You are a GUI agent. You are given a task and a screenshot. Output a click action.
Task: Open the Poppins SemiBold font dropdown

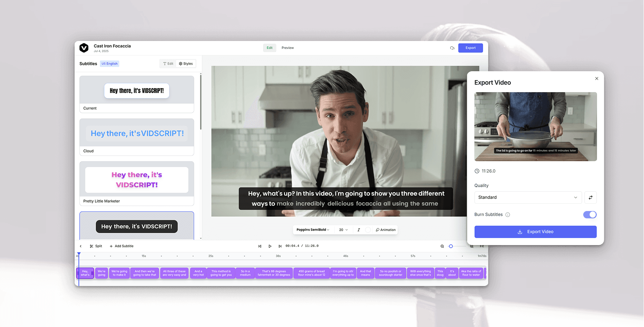[313, 230]
